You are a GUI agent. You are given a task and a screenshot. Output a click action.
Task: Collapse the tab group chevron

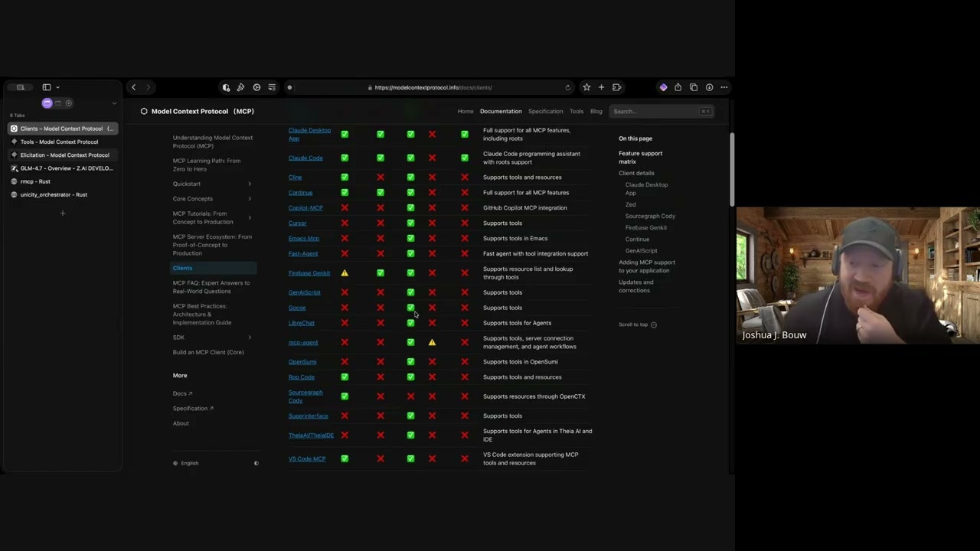(x=114, y=103)
